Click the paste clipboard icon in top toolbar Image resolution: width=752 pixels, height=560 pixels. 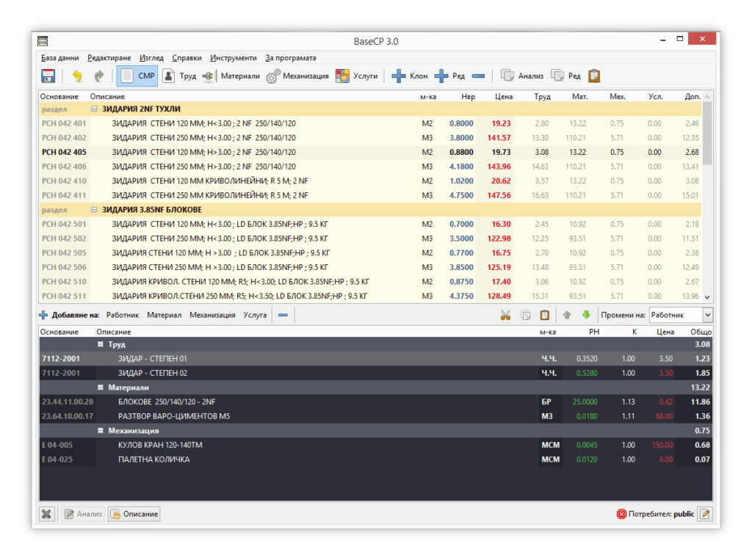(594, 76)
